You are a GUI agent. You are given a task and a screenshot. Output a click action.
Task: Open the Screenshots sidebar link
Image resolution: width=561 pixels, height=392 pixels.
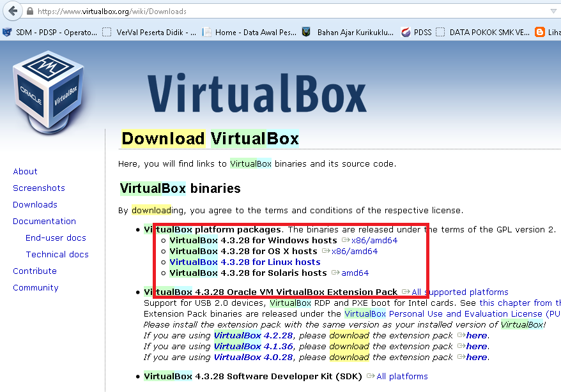point(39,188)
